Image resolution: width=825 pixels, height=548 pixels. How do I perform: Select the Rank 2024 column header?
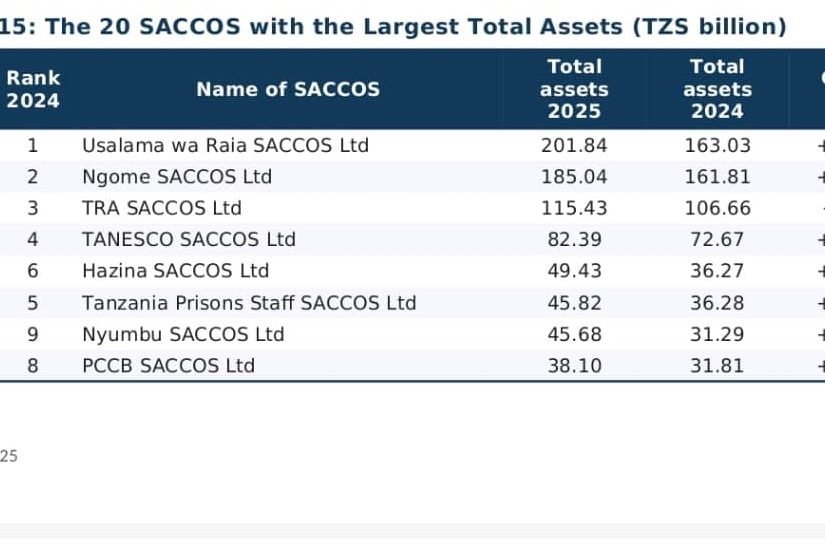coord(33,89)
